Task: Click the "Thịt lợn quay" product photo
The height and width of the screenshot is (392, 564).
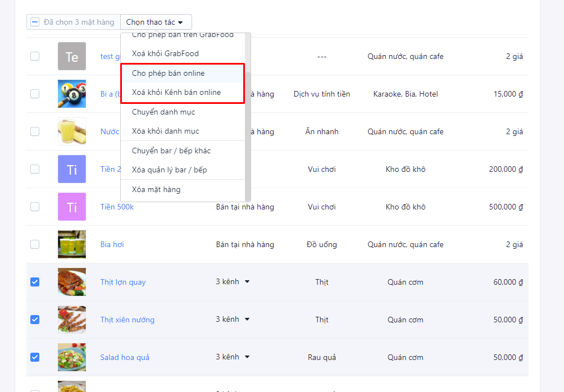Action: (x=71, y=282)
